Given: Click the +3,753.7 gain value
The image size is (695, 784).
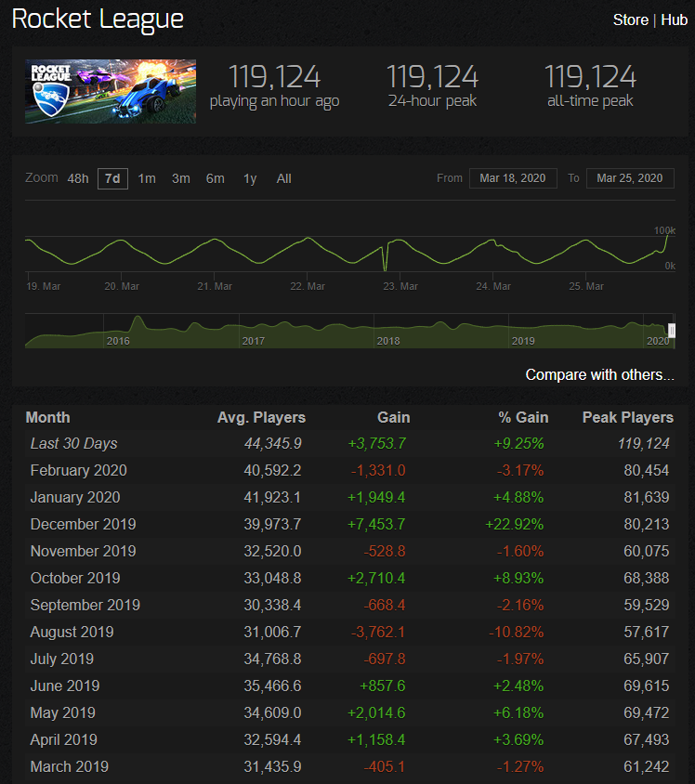Looking at the screenshot, I should (377, 443).
